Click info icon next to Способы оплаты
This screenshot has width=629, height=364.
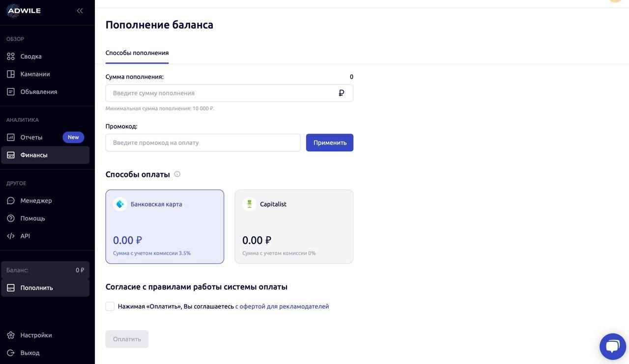point(177,174)
